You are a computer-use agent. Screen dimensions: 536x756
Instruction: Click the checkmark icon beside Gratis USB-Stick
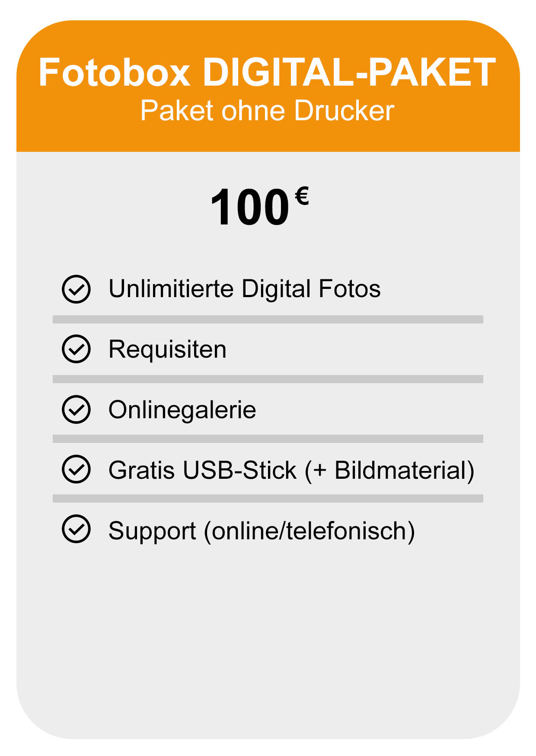coord(76,469)
